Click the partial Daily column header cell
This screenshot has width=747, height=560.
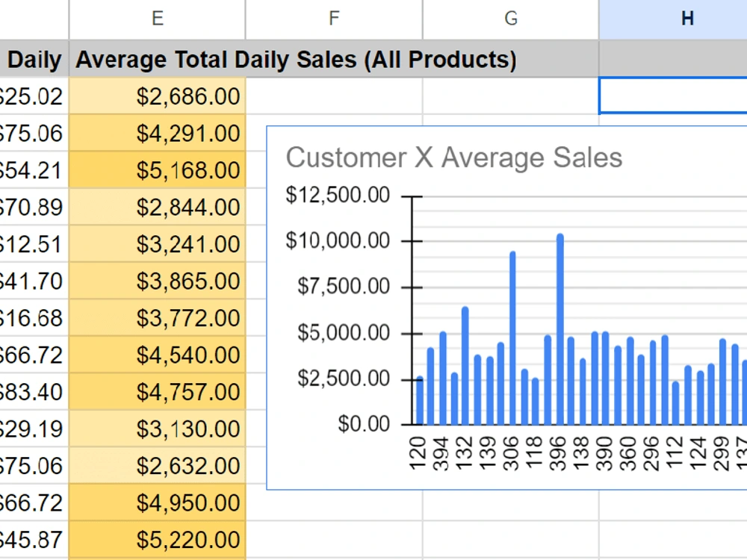pos(34,59)
